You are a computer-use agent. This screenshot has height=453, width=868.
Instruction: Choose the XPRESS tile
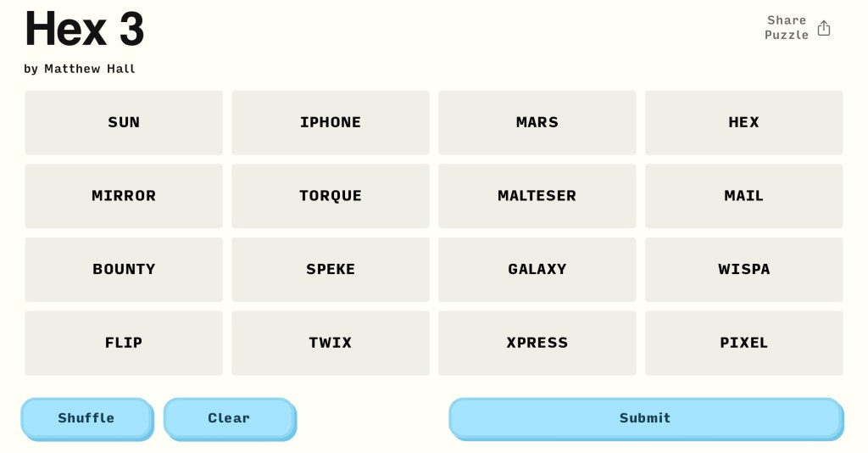537,343
